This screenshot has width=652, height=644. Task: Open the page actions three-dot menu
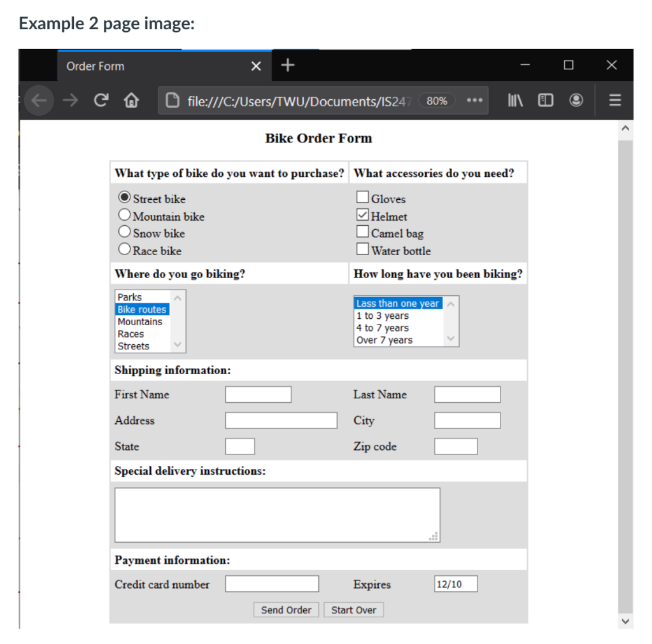pyautogui.click(x=474, y=100)
